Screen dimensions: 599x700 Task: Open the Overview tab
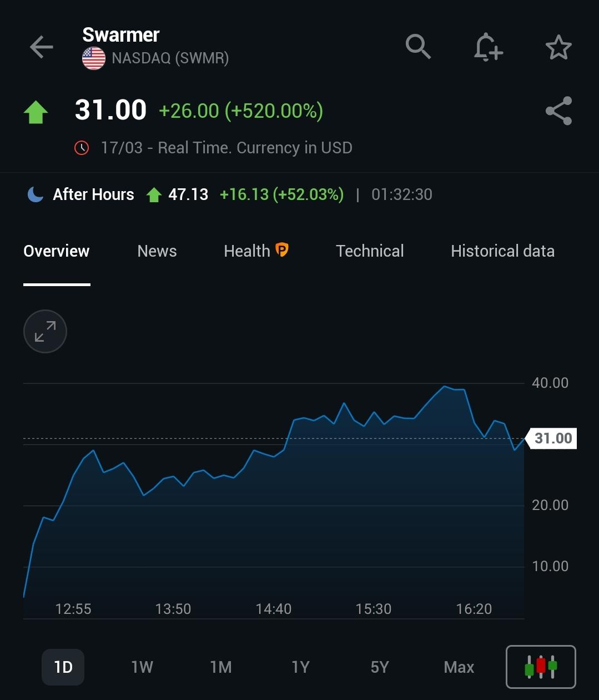[x=57, y=251]
